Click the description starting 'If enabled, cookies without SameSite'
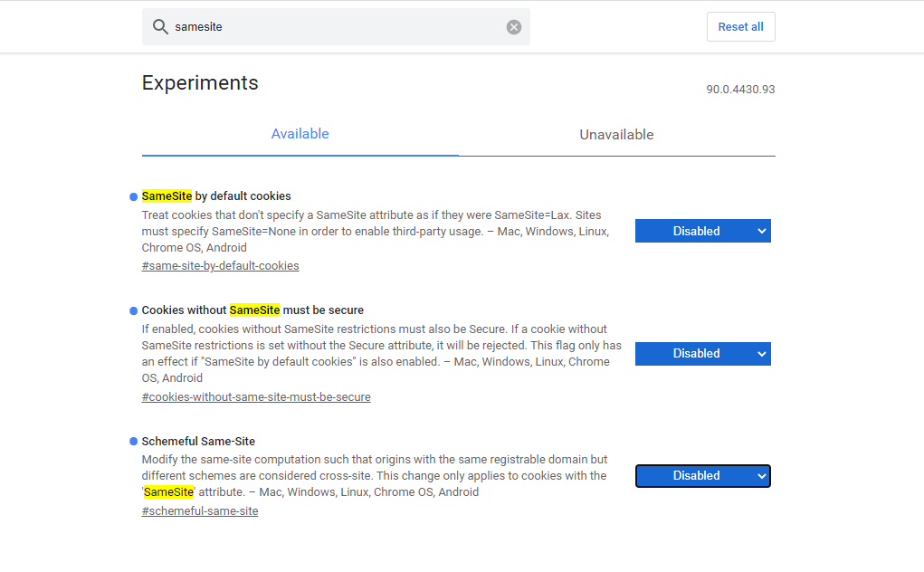924x572 pixels. (382, 354)
